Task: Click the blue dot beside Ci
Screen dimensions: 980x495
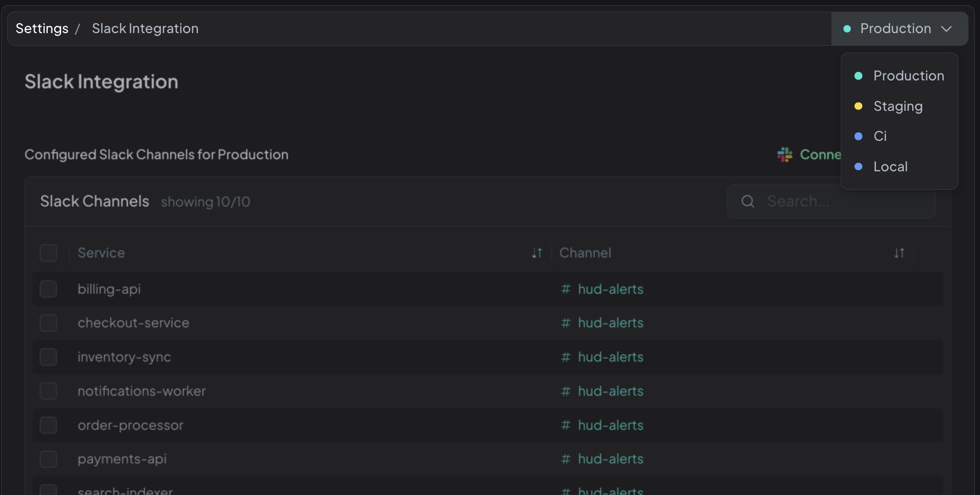Action: click(859, 136)
